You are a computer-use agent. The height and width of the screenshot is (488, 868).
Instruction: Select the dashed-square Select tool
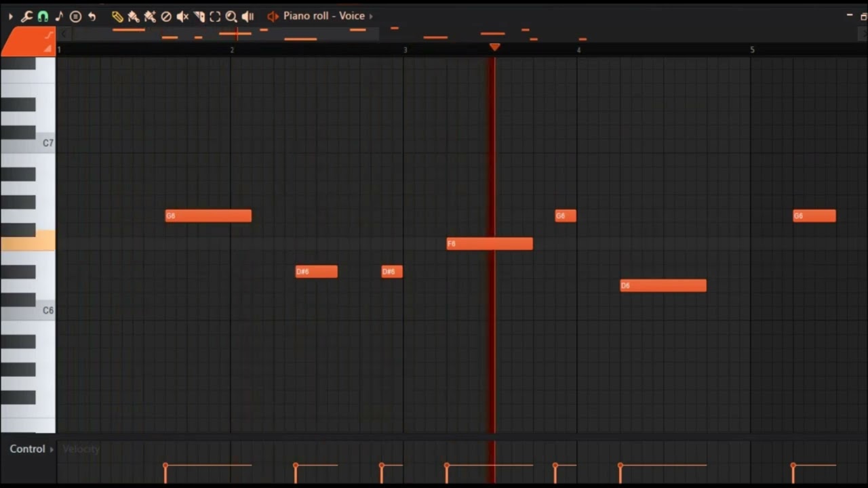click(x=215, y=16)
